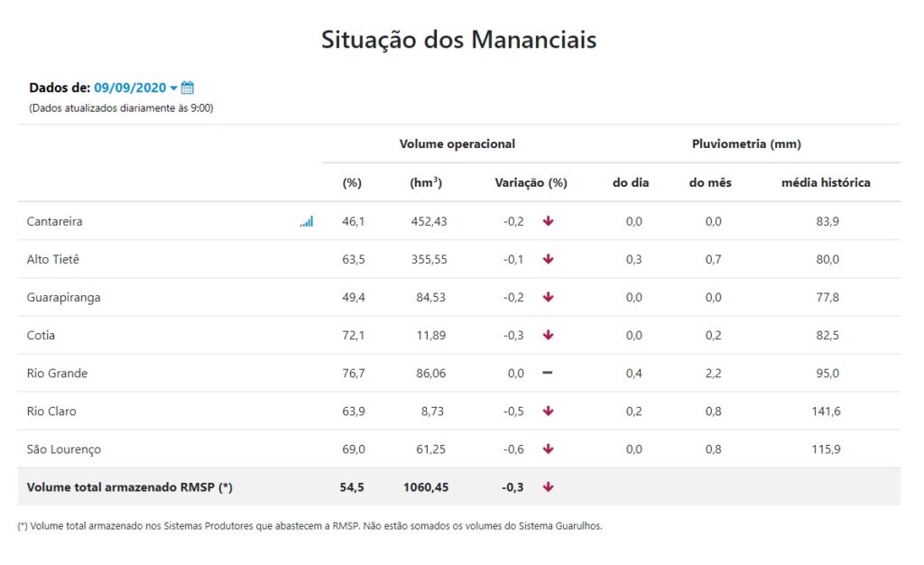The height and width of the screenshot is (565, 924).
Task: Click the Volume total armazenado RMSP label
Action: (130, 487)
